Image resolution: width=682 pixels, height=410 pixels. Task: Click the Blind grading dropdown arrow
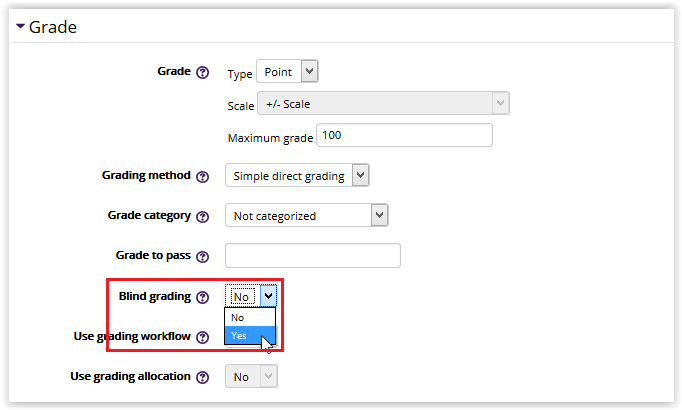coord(268,296)
